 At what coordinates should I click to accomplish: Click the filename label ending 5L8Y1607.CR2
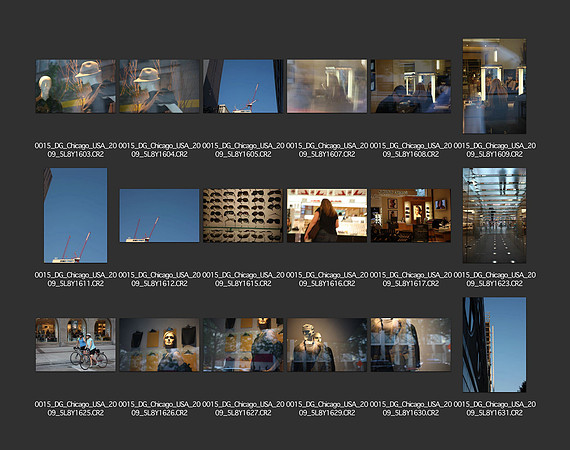click(327, 150)
